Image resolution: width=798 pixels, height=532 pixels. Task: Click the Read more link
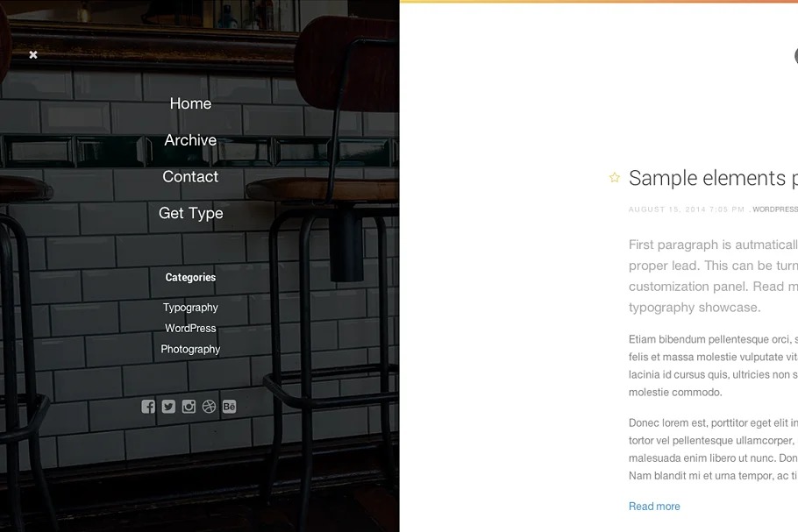[x=654, y=507]
